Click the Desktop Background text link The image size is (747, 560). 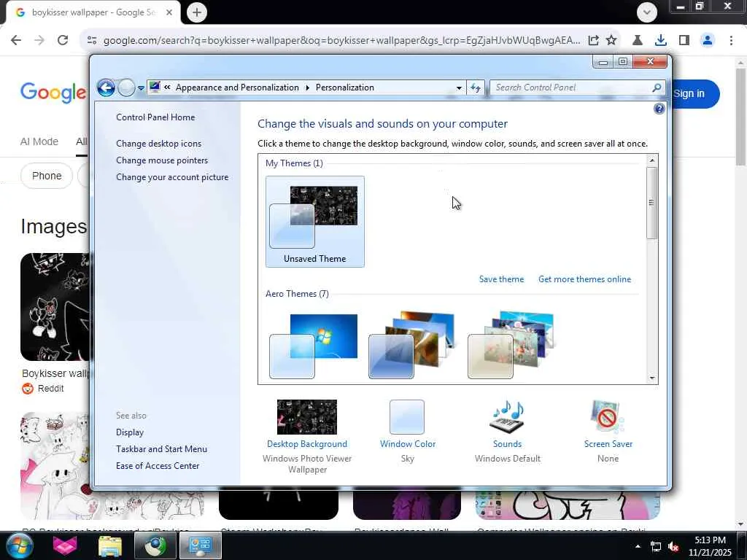point(307,444)
